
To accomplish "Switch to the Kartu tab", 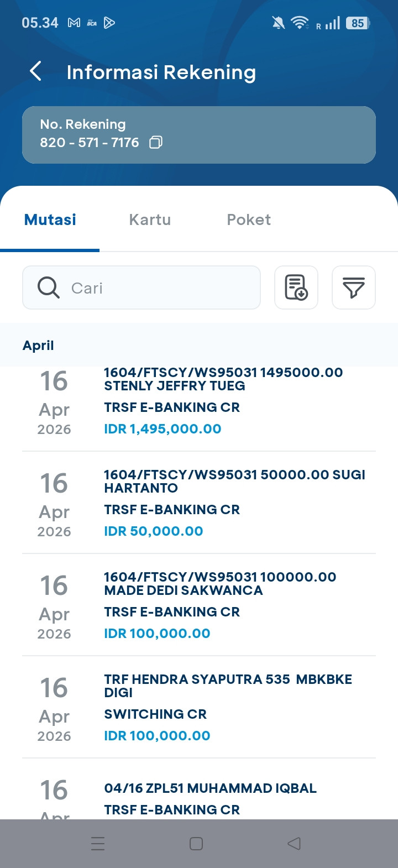I will point(150,219).
